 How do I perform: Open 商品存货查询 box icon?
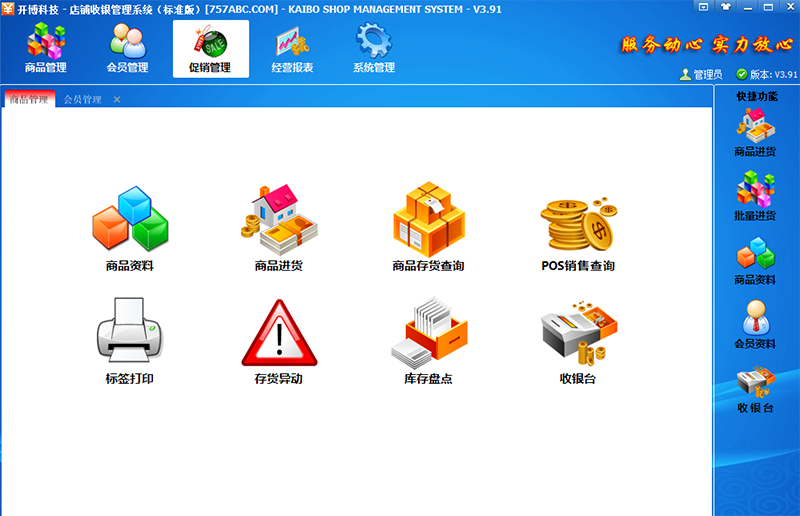[x=429, y=228]
